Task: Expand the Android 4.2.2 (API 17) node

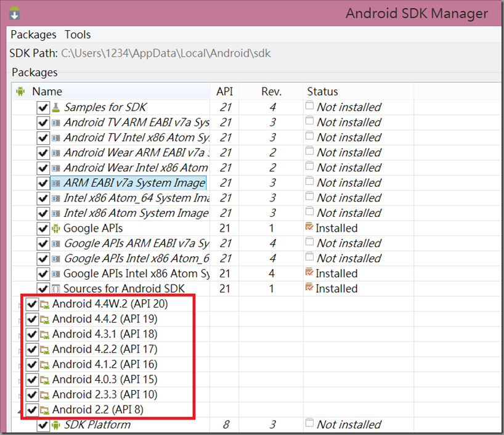Action: [20, 351]
